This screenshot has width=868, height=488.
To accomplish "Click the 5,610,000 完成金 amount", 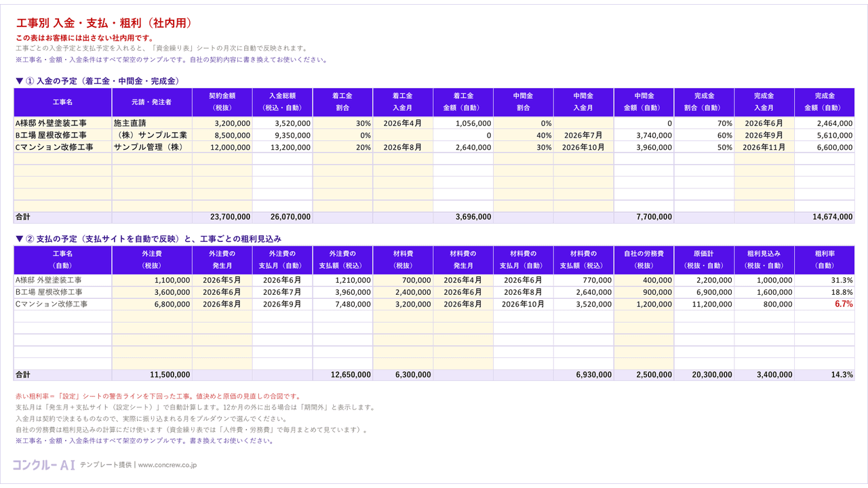I will (825, 135).
